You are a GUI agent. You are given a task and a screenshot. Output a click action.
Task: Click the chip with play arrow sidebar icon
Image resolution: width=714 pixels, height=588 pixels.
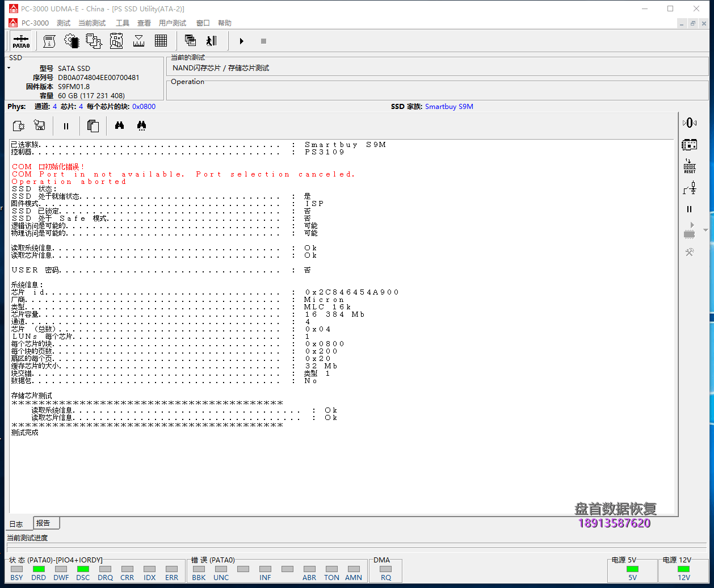[x=690, y=230]
